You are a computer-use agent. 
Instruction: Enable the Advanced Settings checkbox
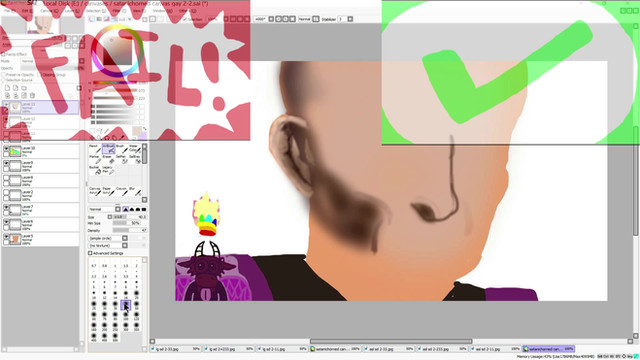coord(90,253)
